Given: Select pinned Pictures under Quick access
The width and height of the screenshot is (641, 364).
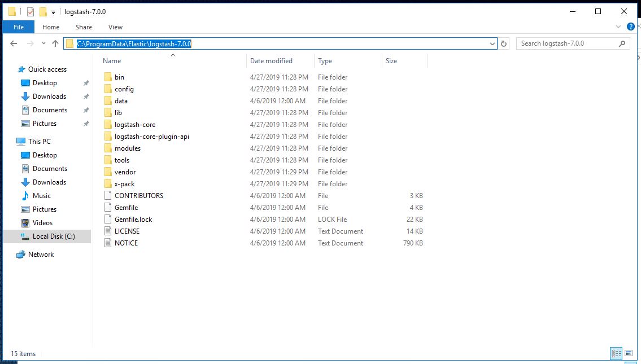Looking at the screenshot, I should [x=44, y=124].
